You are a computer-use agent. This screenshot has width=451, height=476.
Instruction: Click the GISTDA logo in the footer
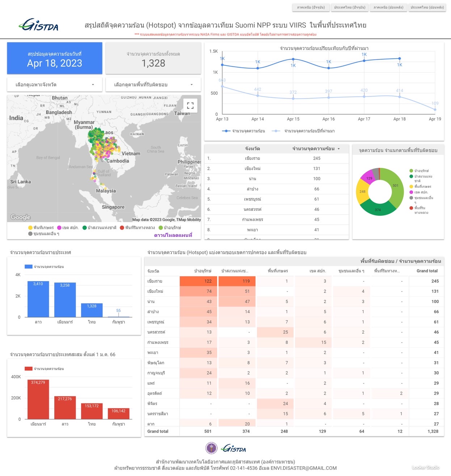click(x=233, y=449)
